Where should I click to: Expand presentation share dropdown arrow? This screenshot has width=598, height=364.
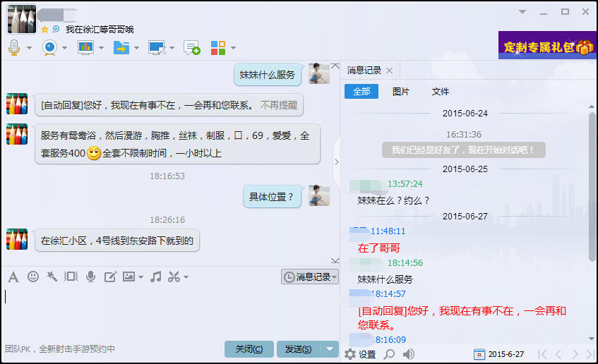(x=101, y=48)
